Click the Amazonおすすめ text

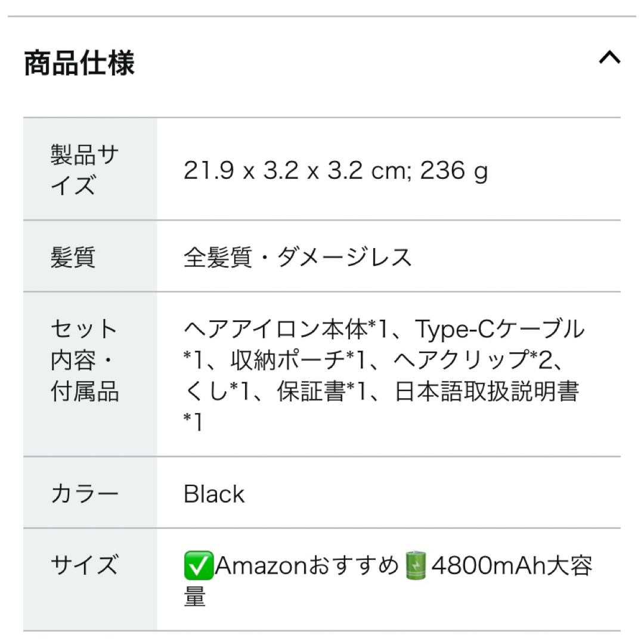pyautogui.click(x=307, y=565)
